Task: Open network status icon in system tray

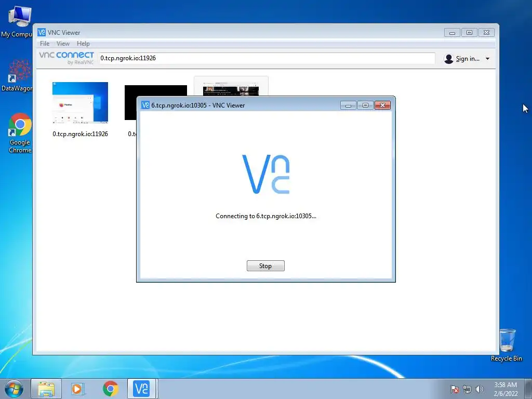Action: click(x=467, y=390)
